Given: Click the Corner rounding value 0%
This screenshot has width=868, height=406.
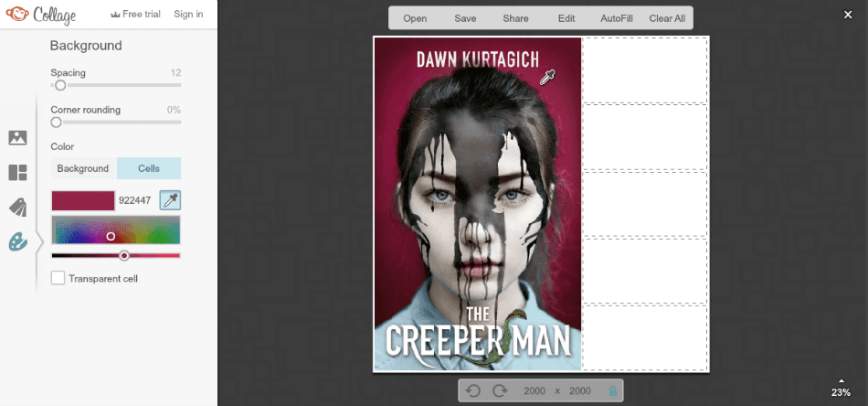Looking at the screenshot, I should [174, 110].
